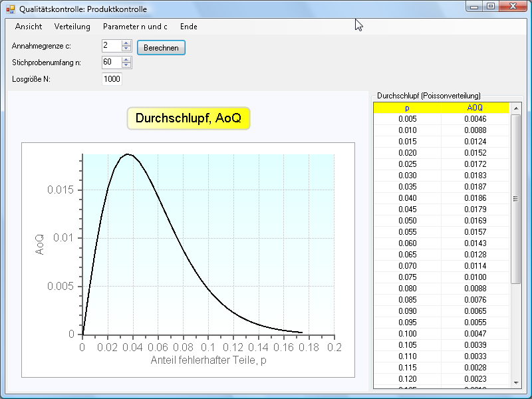This screenshot has width=532, height=399.
Task: Select the yellow AOQ column header
Action: (x=475, y=108)
